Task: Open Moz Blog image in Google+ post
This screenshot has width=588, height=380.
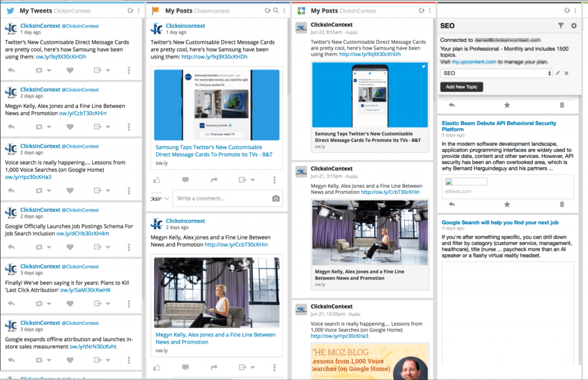Action: point(370,361)
